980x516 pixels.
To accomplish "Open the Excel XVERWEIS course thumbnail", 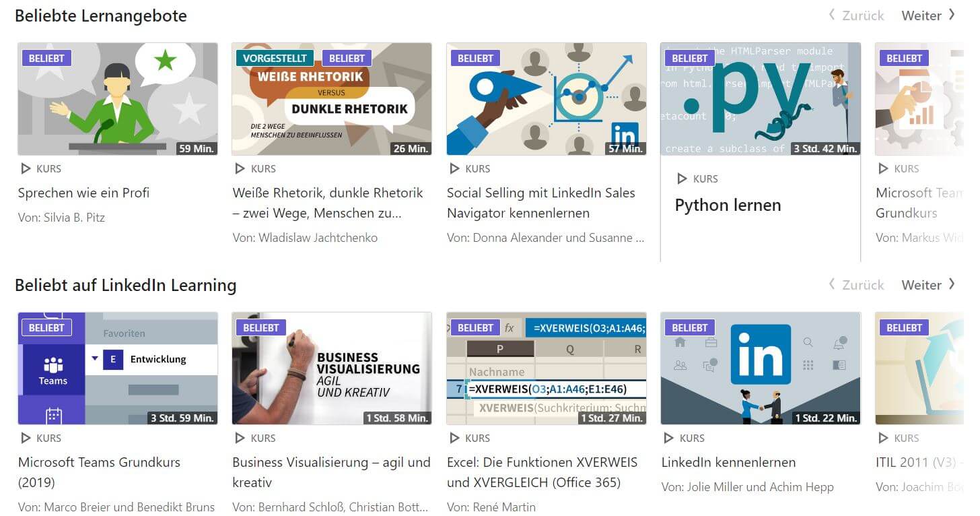I will 547,368.
